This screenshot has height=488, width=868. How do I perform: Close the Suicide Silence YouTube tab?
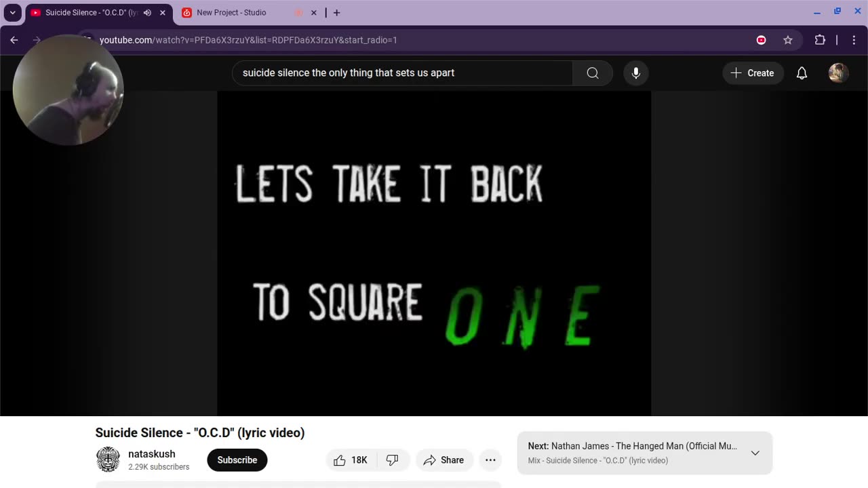tap(163, 12)
